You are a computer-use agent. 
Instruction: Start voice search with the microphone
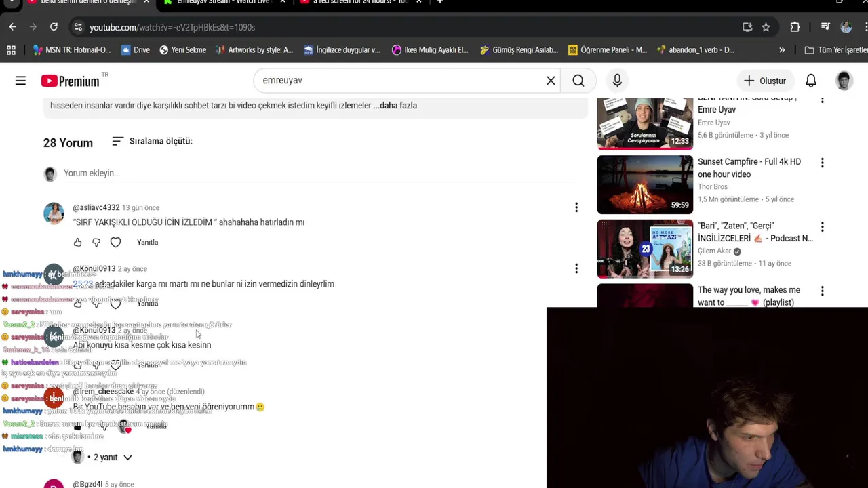click(617, 81)
